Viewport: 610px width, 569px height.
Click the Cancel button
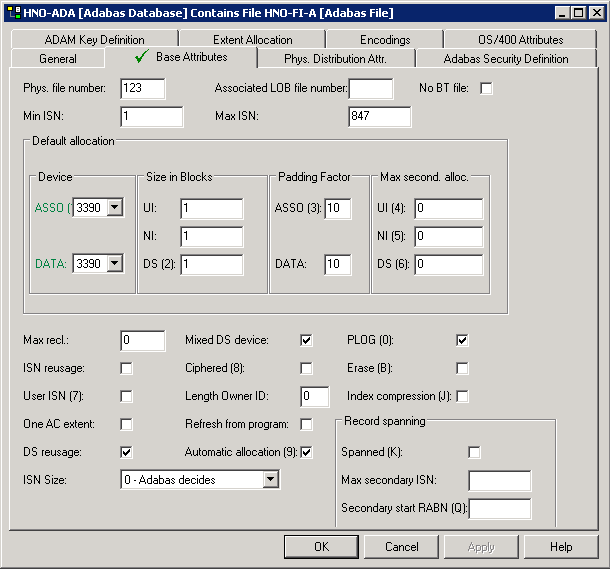(402, 547)
